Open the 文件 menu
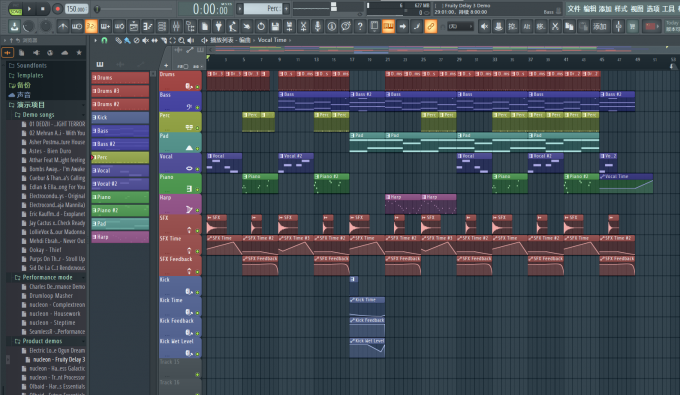Image resolution: width=680 pixels, height=395 pixels. tap(574, 9)
